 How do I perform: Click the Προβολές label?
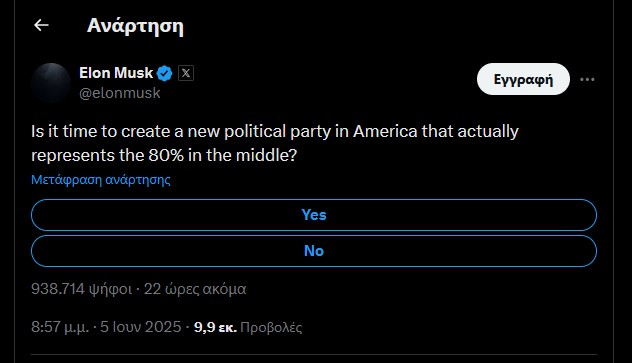click(x=271, y=327)
